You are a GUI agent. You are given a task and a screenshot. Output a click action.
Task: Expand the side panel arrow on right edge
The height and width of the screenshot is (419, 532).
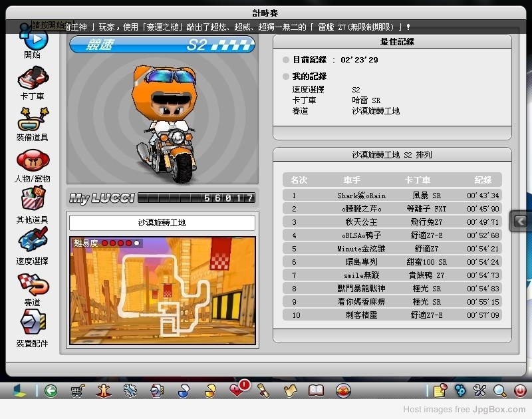(x=521, y=221)
